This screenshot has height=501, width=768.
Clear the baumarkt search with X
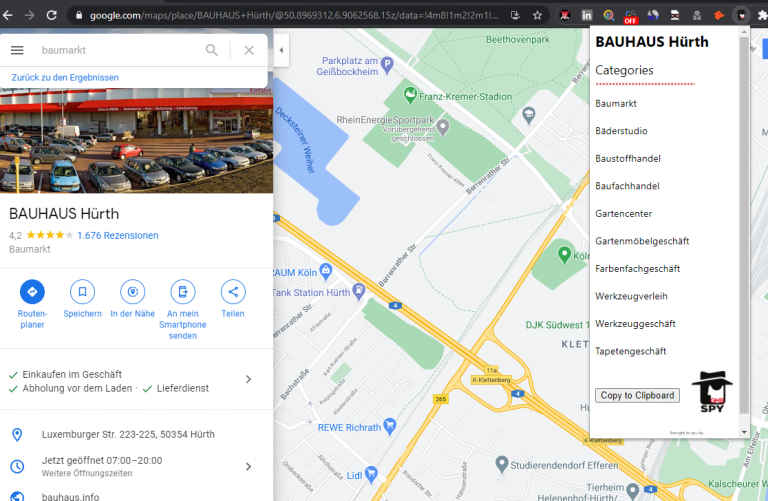coord(249,50)
